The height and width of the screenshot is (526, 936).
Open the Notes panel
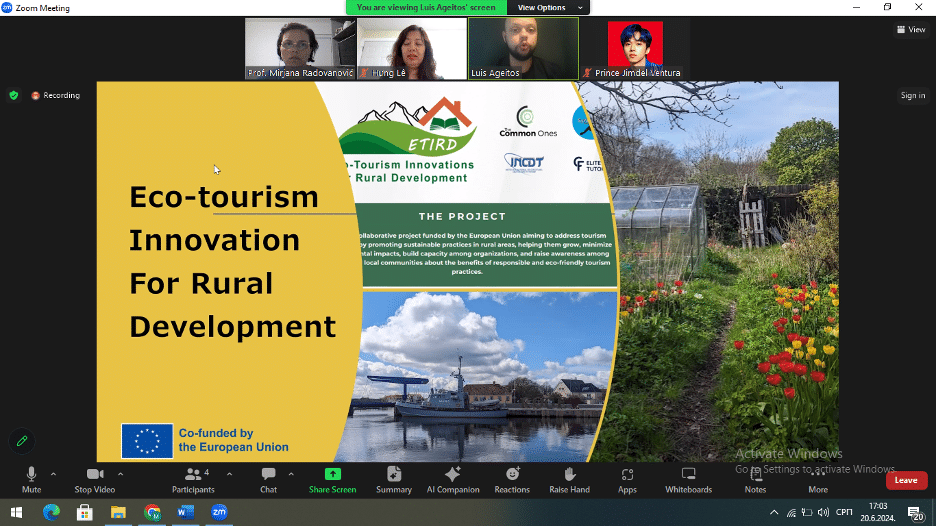[x=755, y=474]
